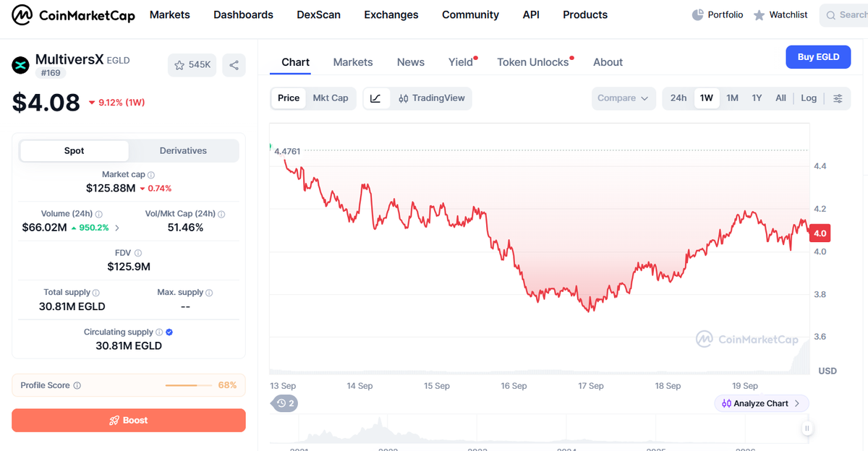
Task: Set chart range to 24h
Action: click(x=678, y=98)
